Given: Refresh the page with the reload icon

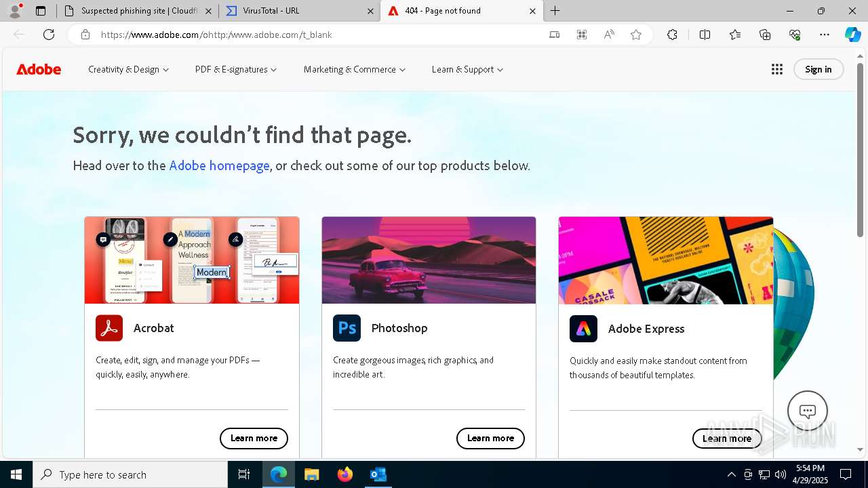Looking at the screenshot, I should coord(49,35).
